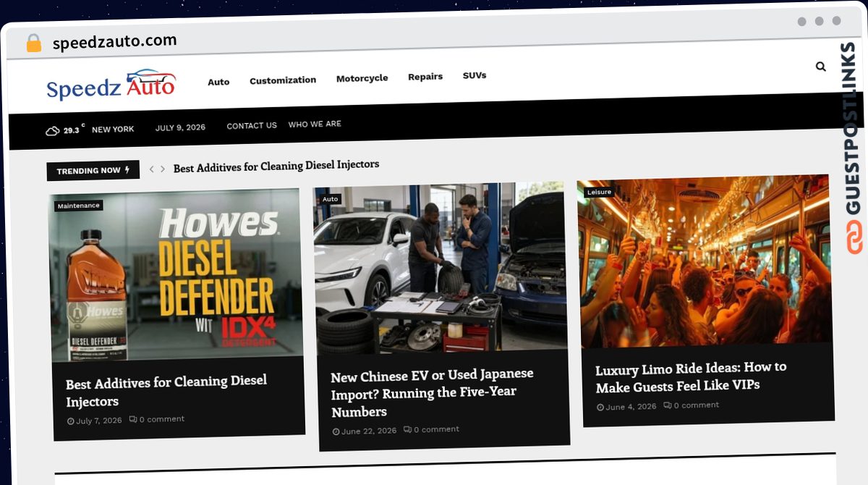Go to the Repairs section
The height and width of the screenshot is (485, 868).
(425, 77)
